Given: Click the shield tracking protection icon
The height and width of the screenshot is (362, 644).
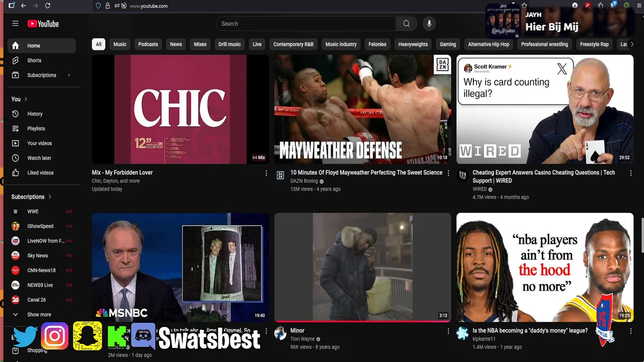Looking at the screenshot, I should click(98, 6).
